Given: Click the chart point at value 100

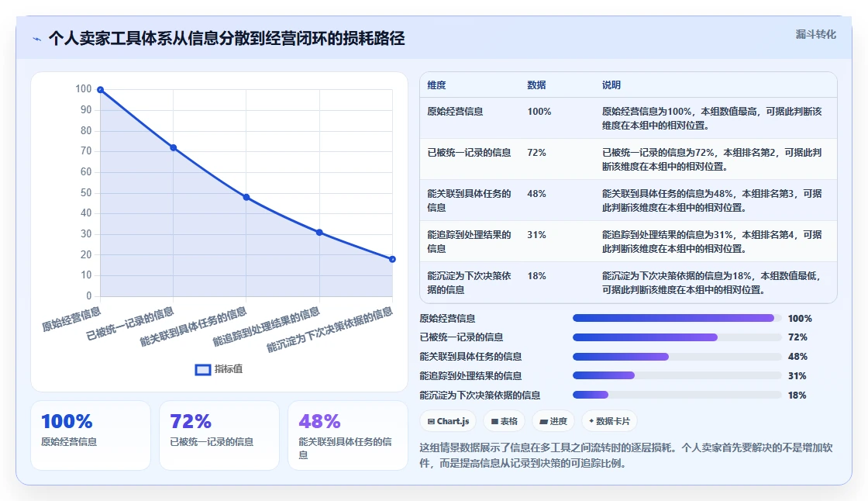Looking at the screenshot, I should [100, 90].
